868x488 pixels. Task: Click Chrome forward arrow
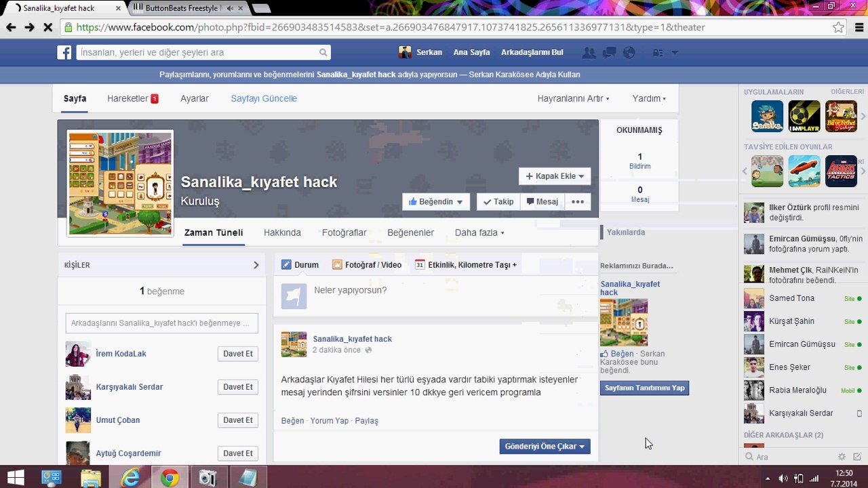[x=29, y=27]
